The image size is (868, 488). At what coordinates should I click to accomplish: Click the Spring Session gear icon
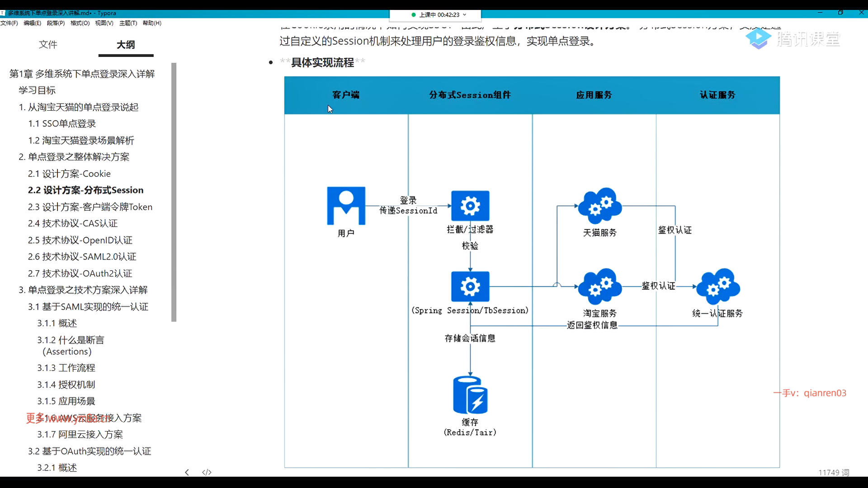coord(470,286)
